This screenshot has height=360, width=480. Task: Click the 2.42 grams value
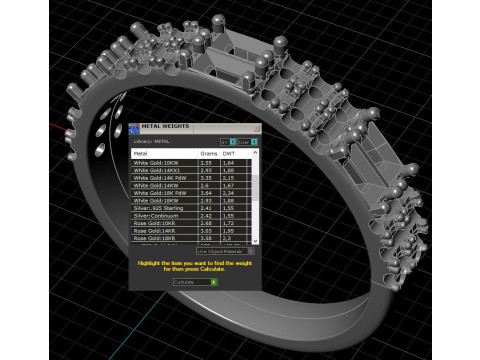point(206,216)
